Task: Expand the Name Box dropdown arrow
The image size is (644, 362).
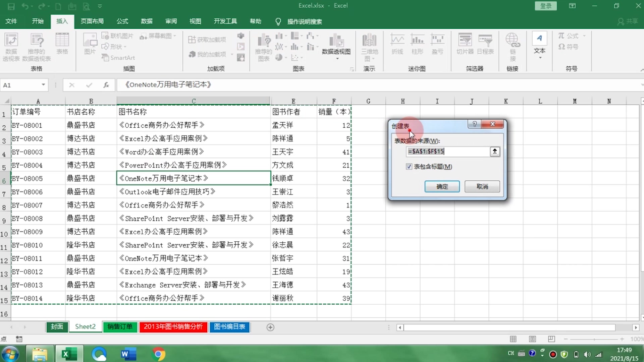Action: pos(43,85)
